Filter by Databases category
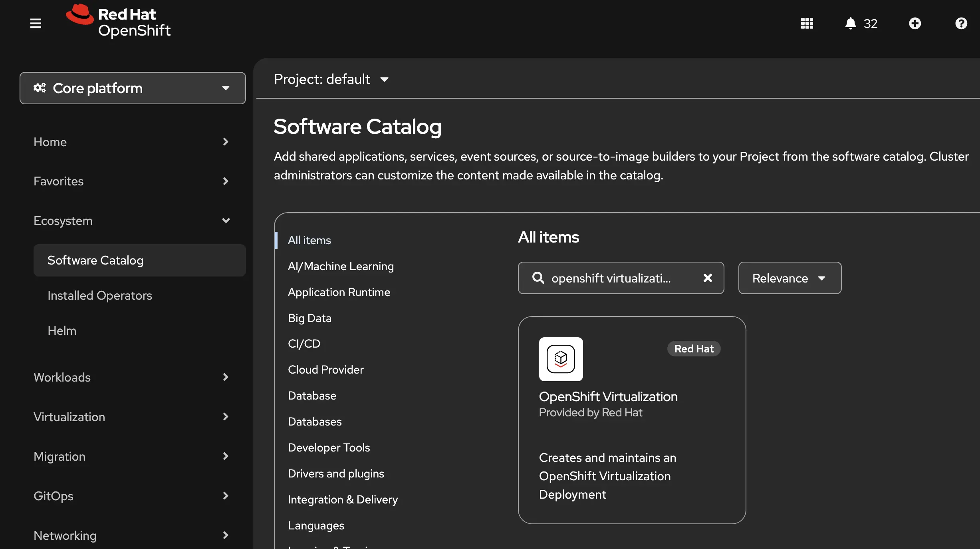The width and height of the screenshot is (980, 549). pyautogui.click(x=315, y=422)
